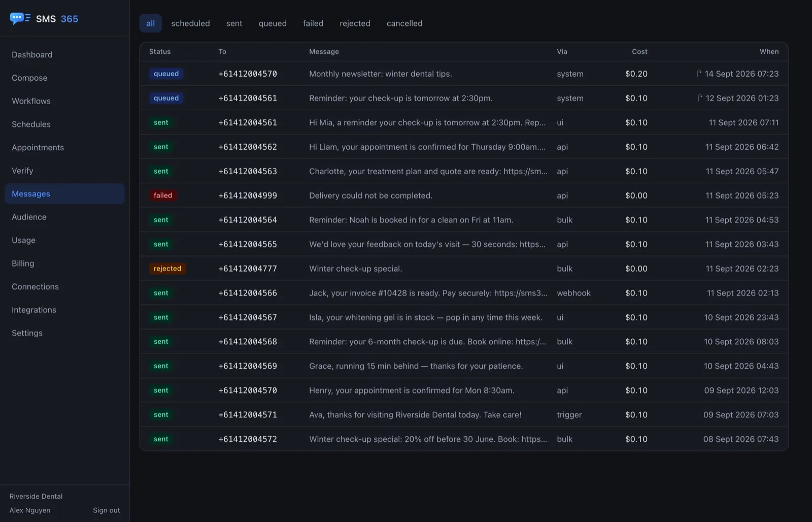Click the Via column header

point(562,52)
